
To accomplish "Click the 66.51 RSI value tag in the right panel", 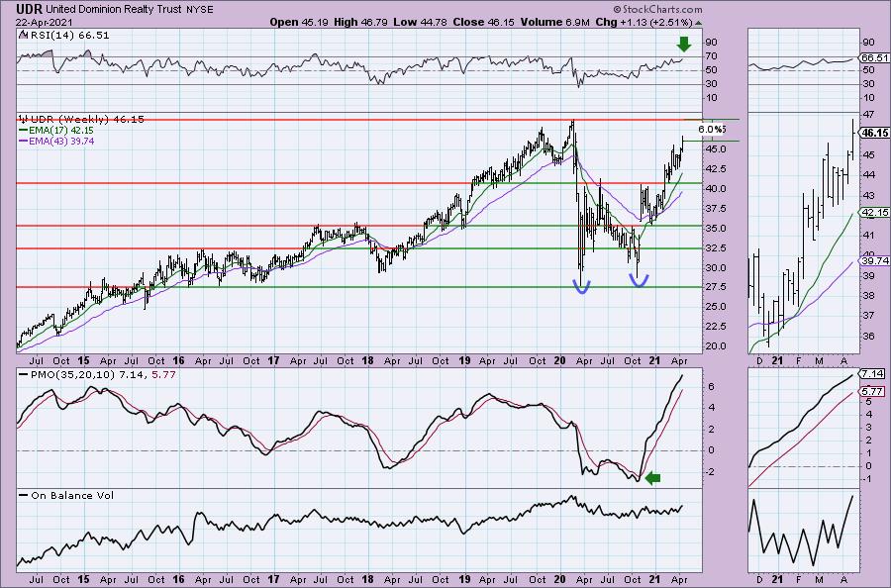I will (874, 58).
